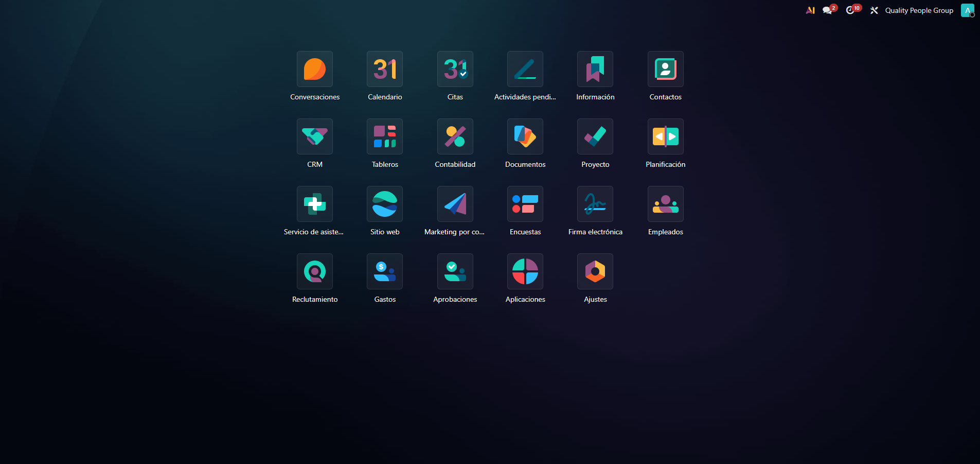Open Actividades pendientes app

[525, 70]
